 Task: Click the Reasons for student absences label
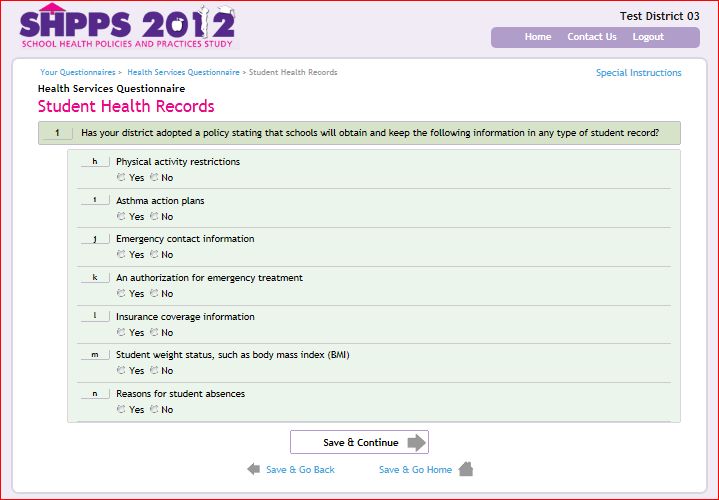180,394
